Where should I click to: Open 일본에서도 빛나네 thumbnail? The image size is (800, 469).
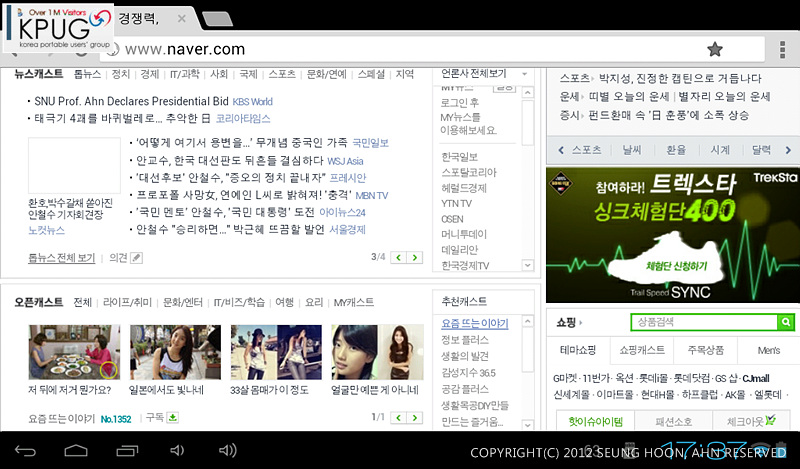[x=175, y=352]
